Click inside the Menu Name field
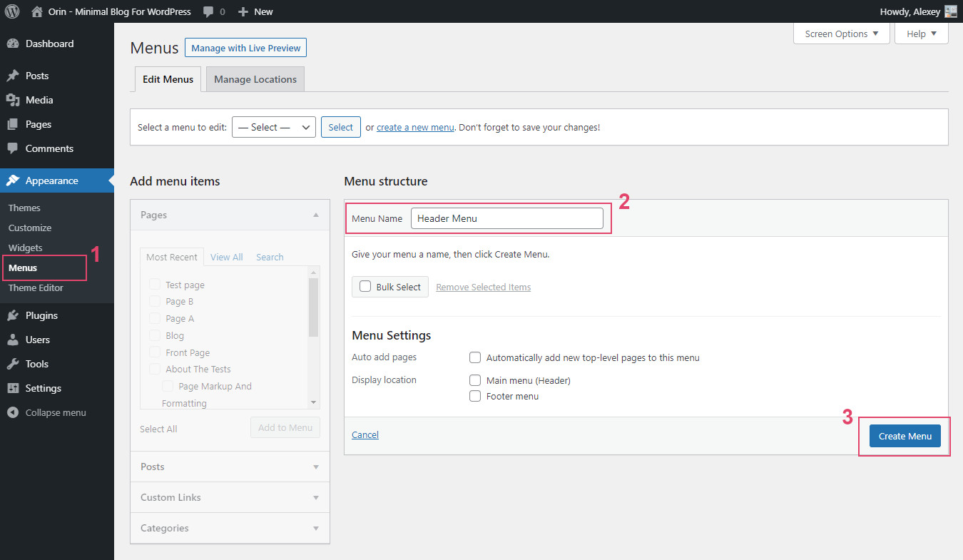This screenshot has width=963, height=560. click(x=508, y=218)
